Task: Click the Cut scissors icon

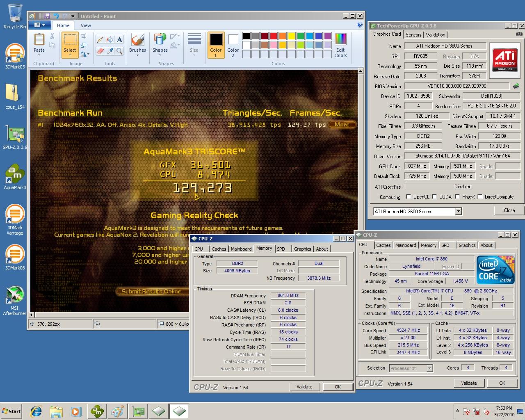Action: [52, 37]
